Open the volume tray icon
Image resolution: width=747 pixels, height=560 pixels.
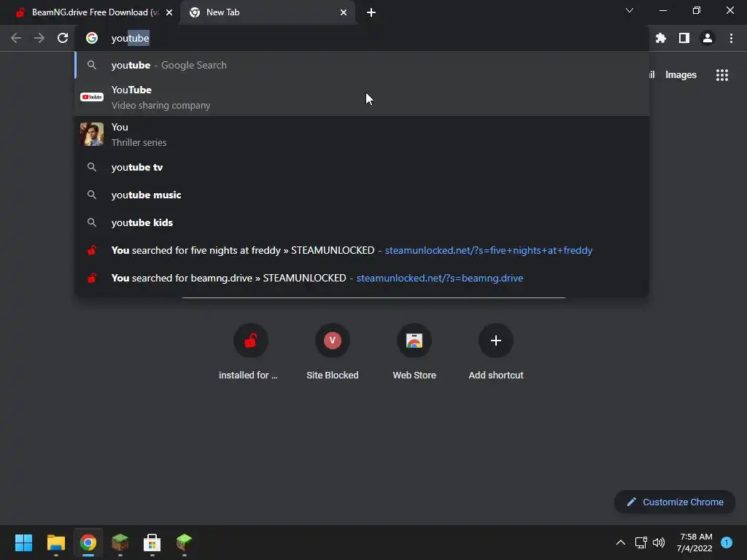tap(659, 542)
